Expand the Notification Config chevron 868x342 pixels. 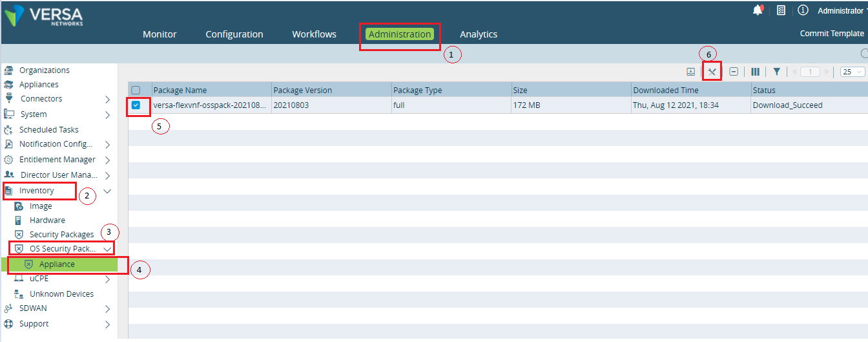108,145
